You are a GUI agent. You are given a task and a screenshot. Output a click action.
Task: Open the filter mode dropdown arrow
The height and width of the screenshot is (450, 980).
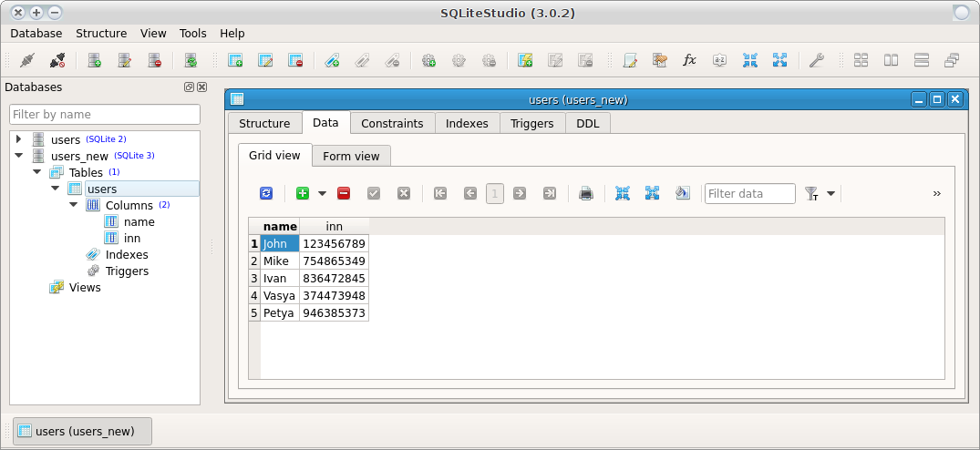coord(830,193)
